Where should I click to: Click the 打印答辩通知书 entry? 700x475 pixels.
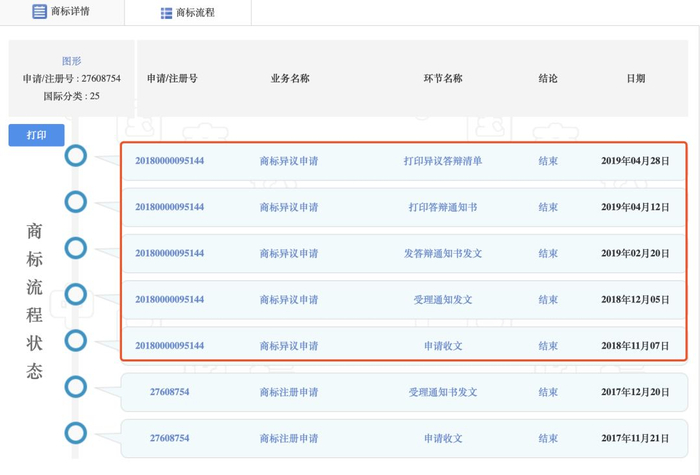point(443,207)
